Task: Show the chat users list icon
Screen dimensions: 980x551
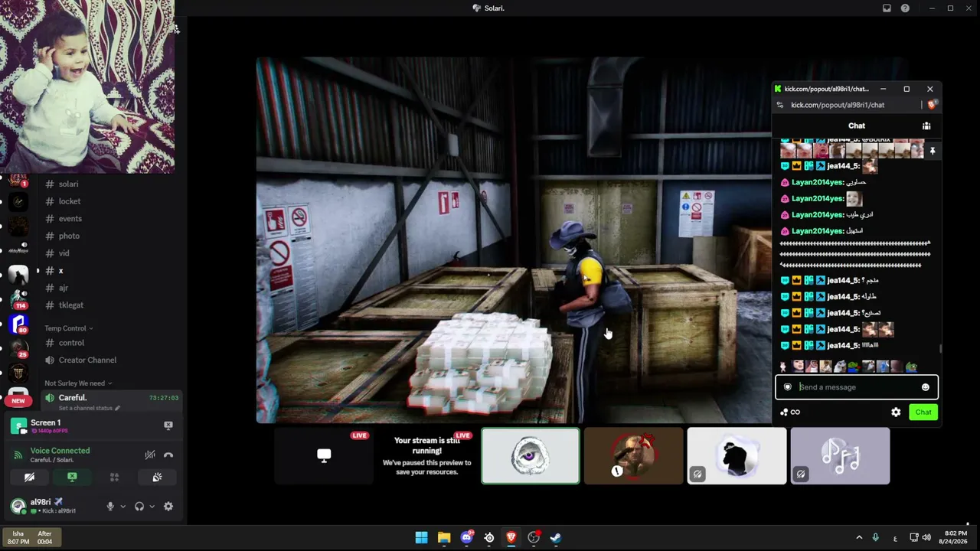Action: click(926, 126)
